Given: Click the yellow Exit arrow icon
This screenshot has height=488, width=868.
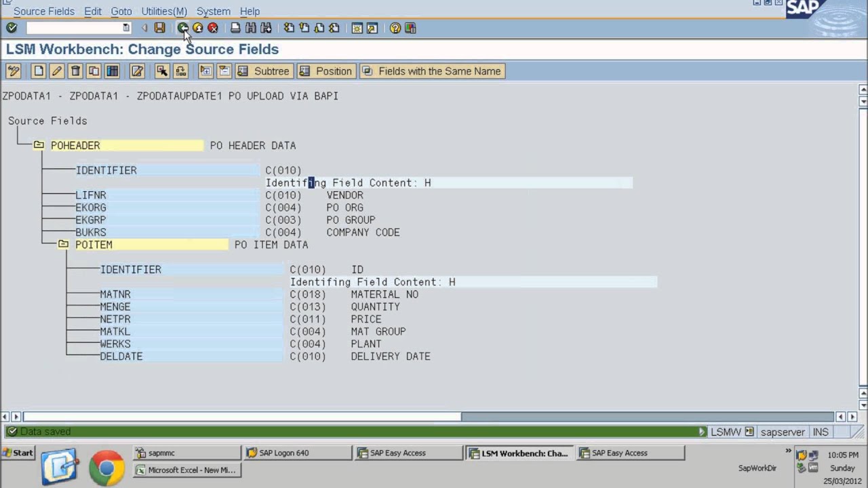Looking at the screenshot, I should tap(198, 28).
